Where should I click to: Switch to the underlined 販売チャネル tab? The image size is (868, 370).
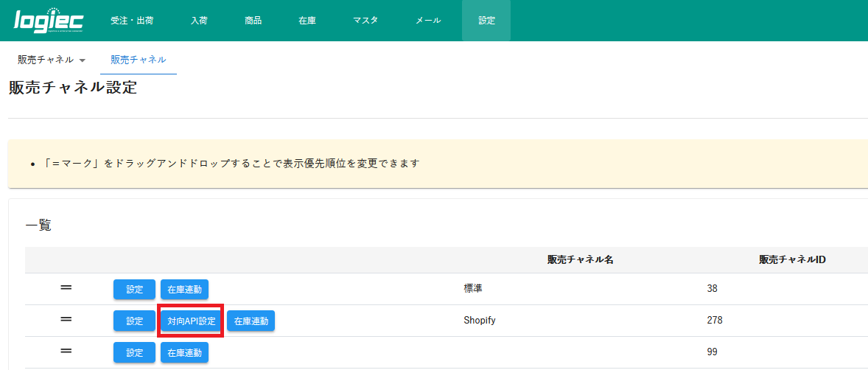[x=139, y=60]
